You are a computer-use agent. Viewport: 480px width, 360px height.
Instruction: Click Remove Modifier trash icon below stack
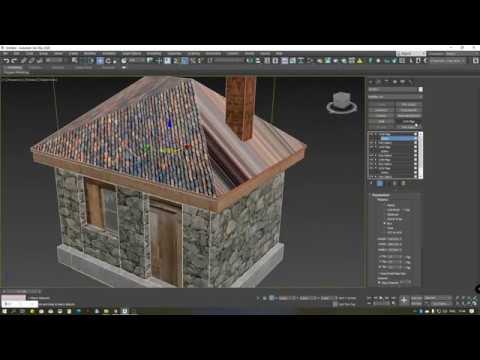tap(395, 183)
